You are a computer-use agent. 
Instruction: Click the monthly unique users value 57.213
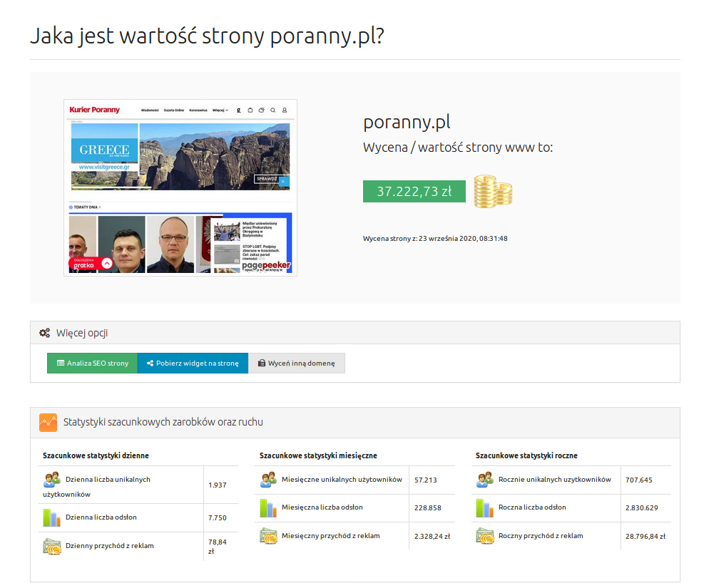426,480
